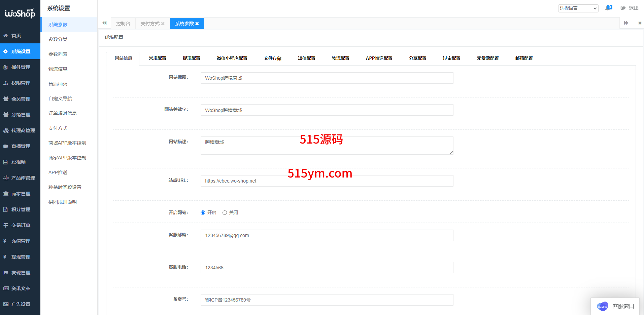Viewport: 644px width, 315px height.
Task: Expand the 会员管理 sidebar menu
Action: coord(20,99)
